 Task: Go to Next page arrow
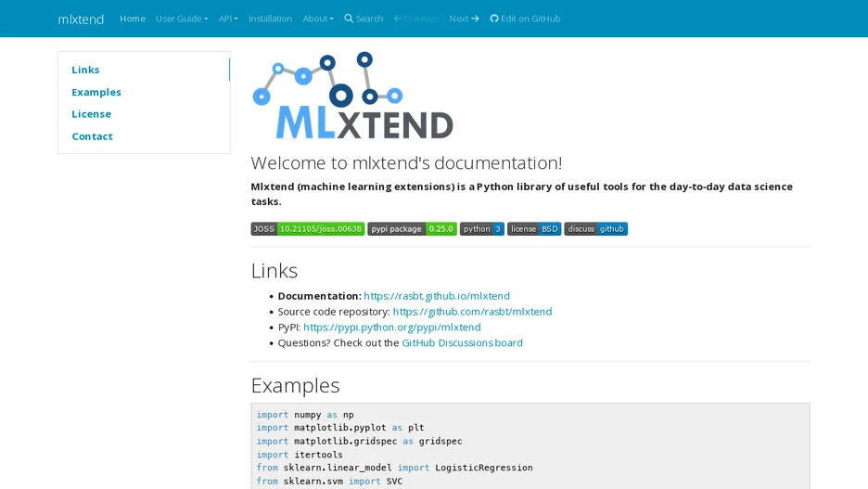tap(475, 19)
